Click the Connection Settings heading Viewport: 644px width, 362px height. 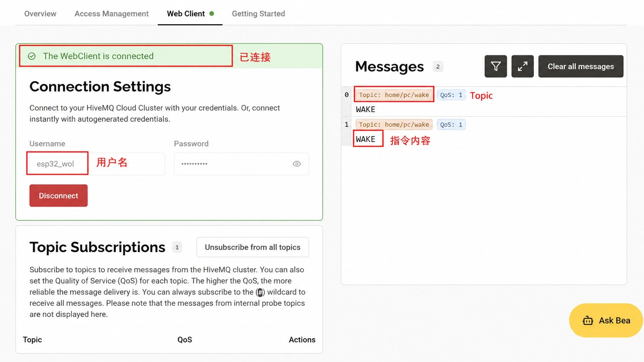[x=100, y=87]
